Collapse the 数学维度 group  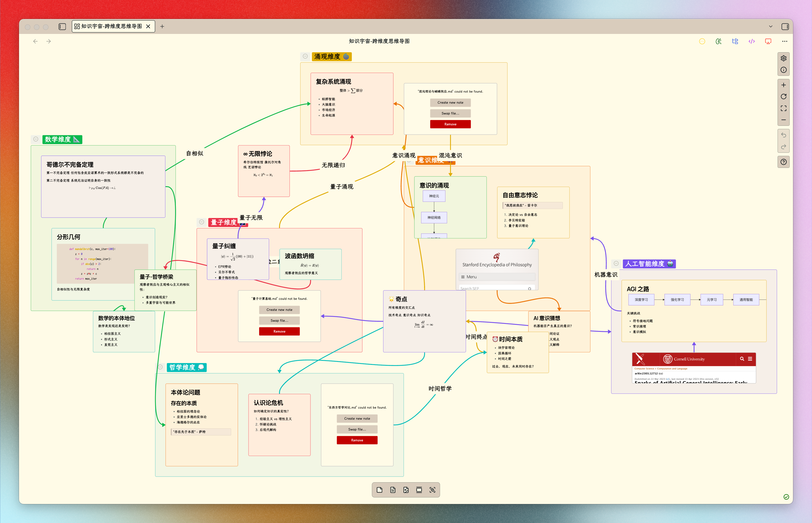(x=36, y=139)
